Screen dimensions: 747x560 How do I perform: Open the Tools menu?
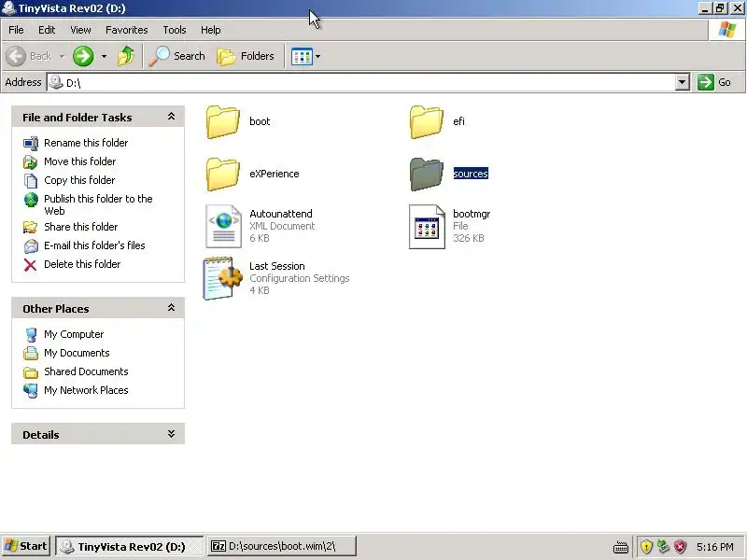(x=175, y=30)
